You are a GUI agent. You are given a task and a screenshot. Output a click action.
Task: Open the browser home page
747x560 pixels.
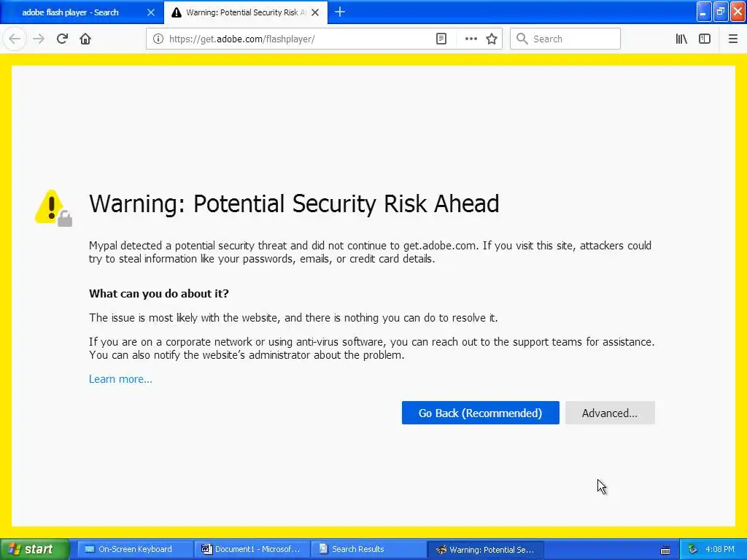[x=85, y=39]
